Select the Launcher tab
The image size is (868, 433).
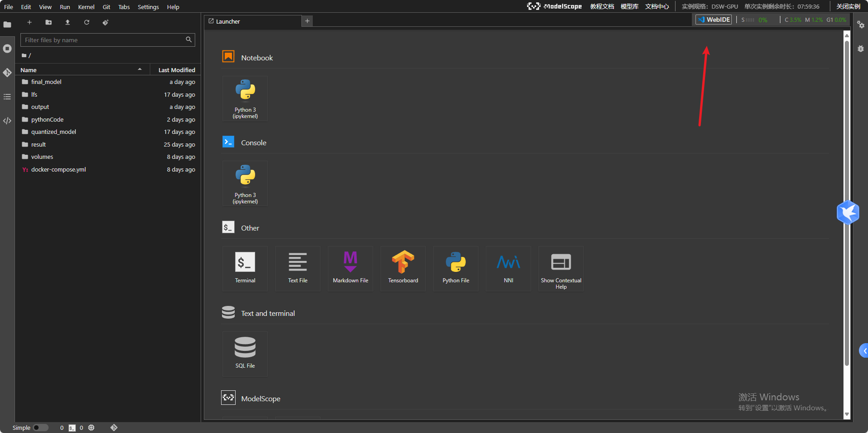(x=253, y=21)
